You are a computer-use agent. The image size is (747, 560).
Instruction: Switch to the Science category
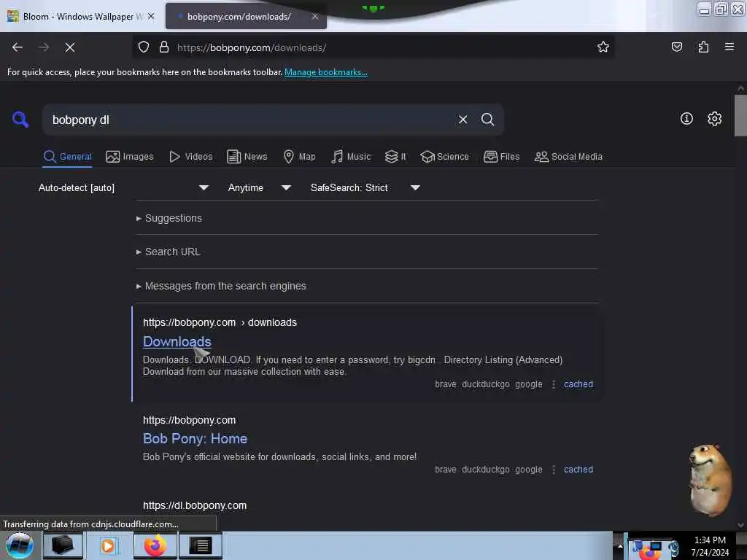(444, 157)
